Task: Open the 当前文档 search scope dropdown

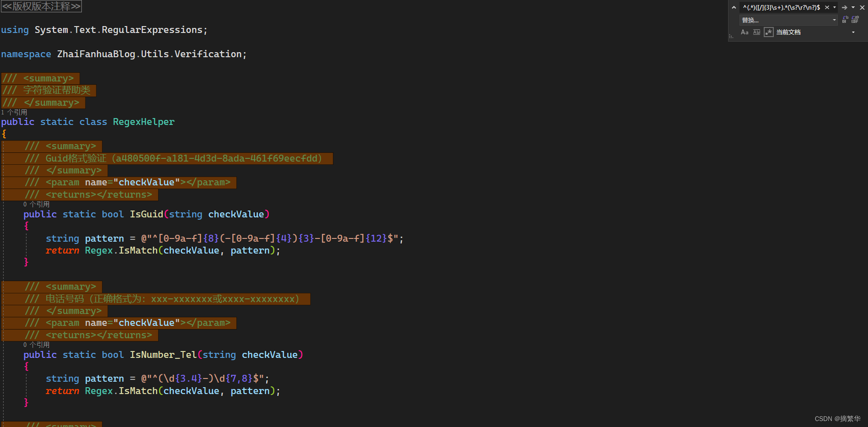Action: tap(815, 32)
